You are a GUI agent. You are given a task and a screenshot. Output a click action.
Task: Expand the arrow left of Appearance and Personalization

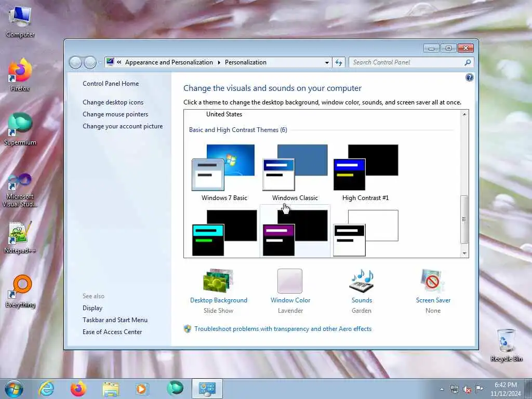119,62
